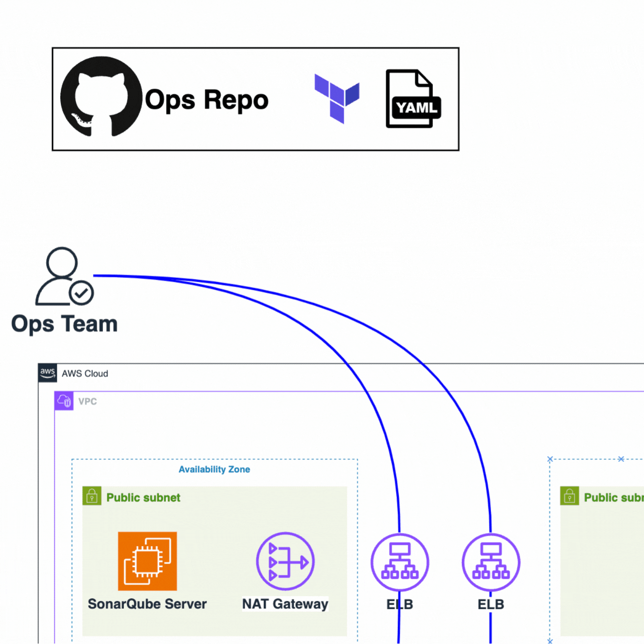Viewport: 644px width, 644px height.
Task: Click the AWS logo badge
Action: 47,373
